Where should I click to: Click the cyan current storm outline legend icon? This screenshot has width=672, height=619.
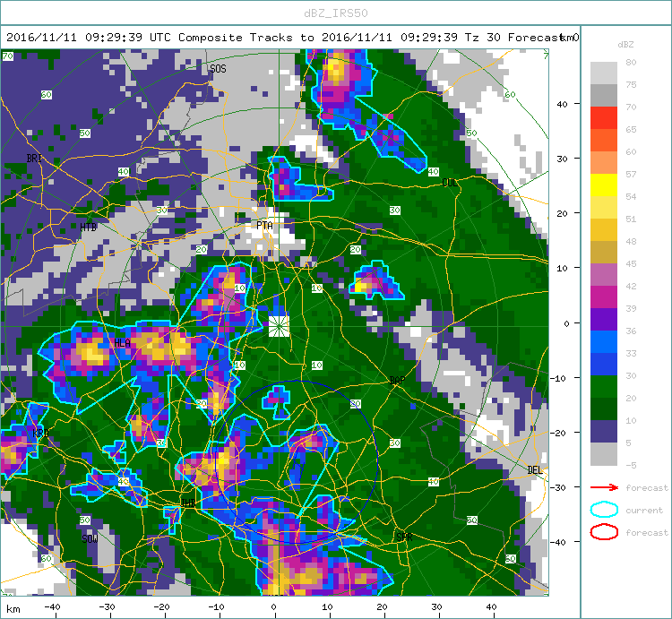[604, 510]
